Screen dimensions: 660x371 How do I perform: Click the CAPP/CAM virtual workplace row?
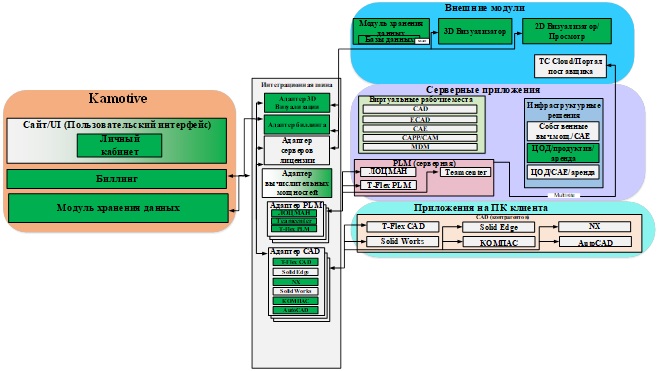(x=420, y=138)
